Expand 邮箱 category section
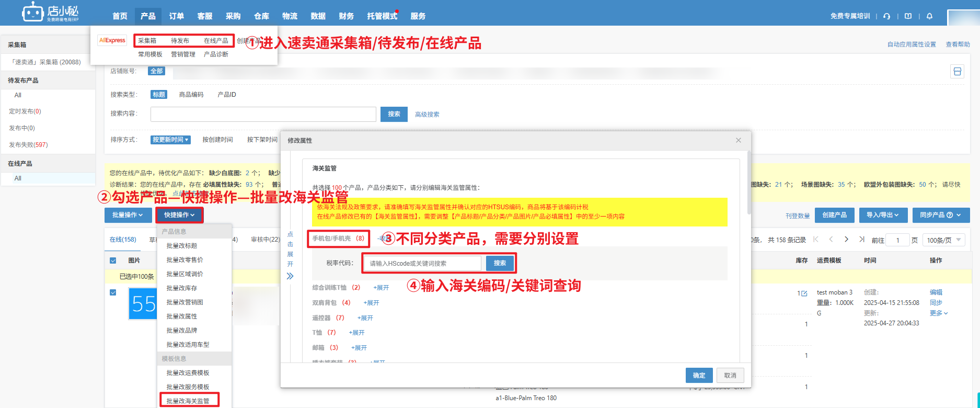This screenshot has width=980, height=408. (359, 348)
